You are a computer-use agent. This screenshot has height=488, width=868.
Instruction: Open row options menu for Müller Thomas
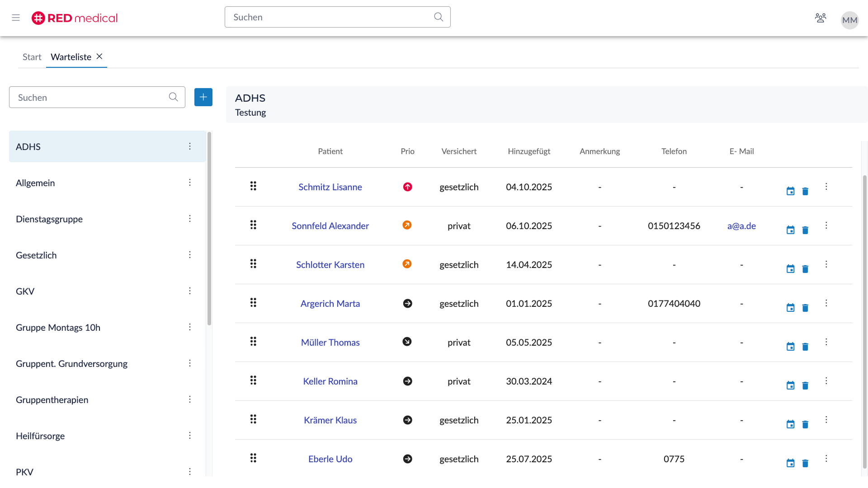(826, 342)
